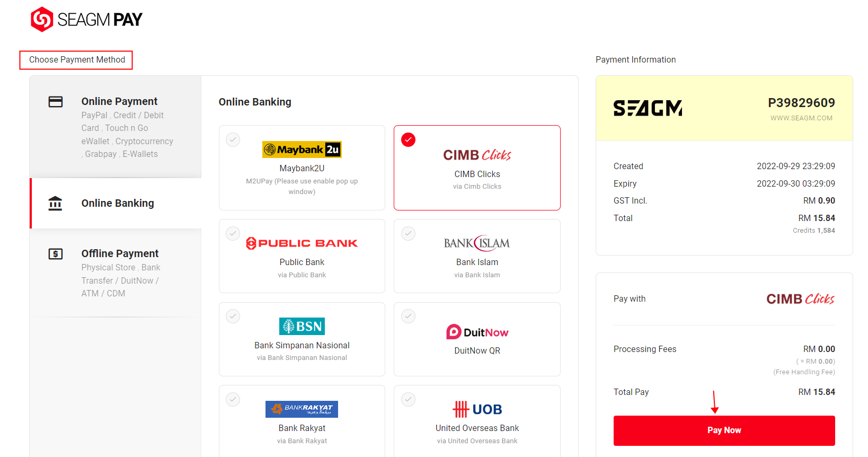Select the Maybank2U bank icon
This screenshot has height=457, width=868.
[x=302, y=149]
